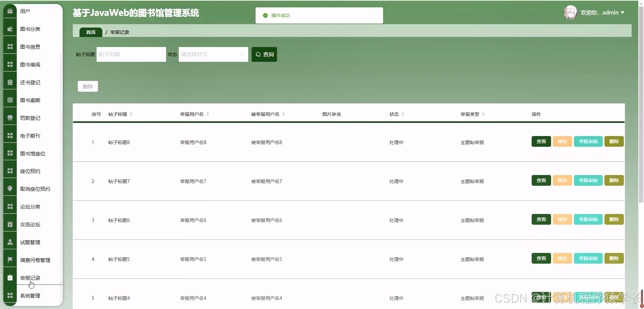Open 调查问卷管理 in the sidebar menu
This screenshot has width=644, height=309.
[35, 260]
